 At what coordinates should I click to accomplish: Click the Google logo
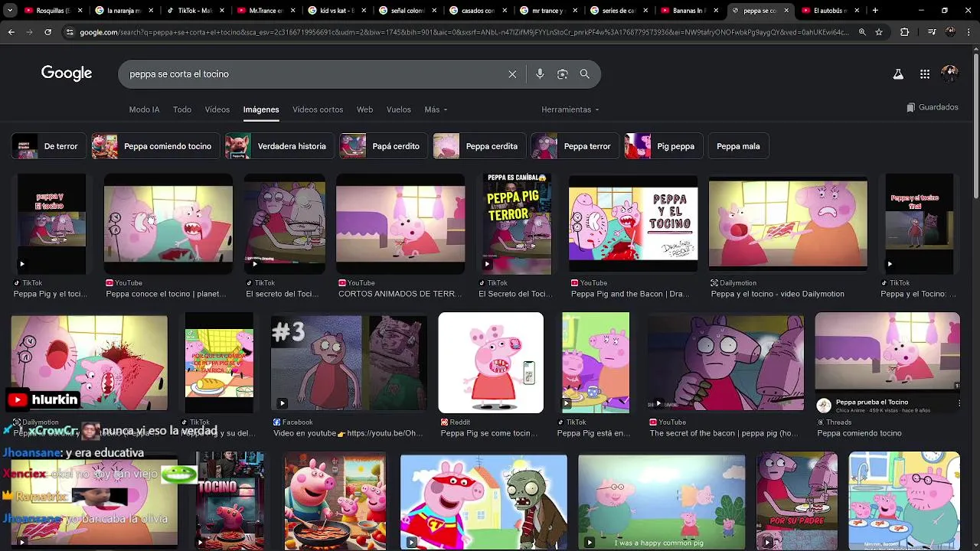[x=67, y=73]
